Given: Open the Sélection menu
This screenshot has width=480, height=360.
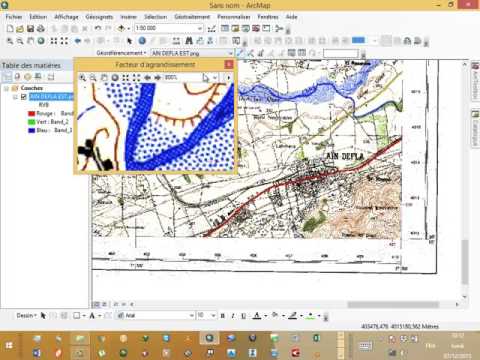Looking at the screenshot, I should click(x=155, y=17).
